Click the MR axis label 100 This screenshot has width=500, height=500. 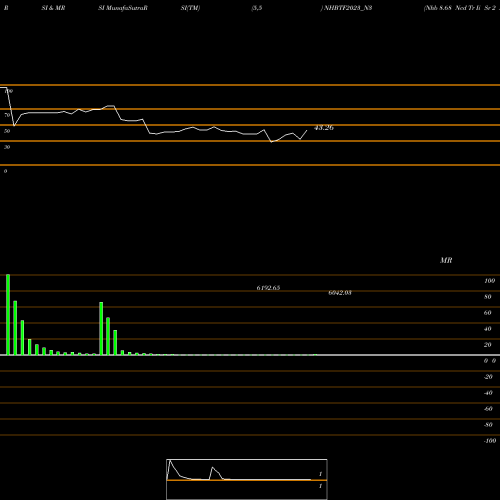click(x=489, y=281)
